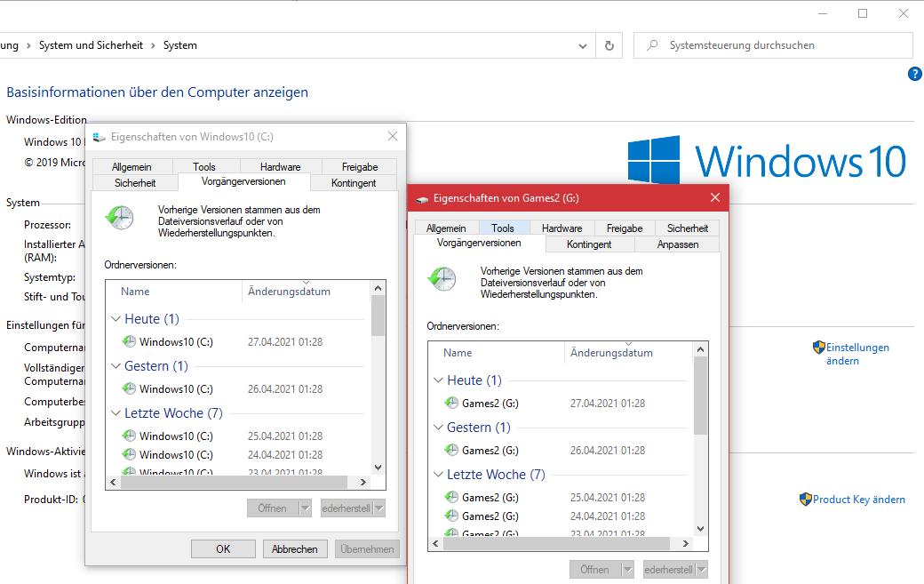The width and height of the screenshot is (924, 584).
Task: Open Öffnen dropdown arrow in Games2 dialog
Action: click(x=627, y=569)
